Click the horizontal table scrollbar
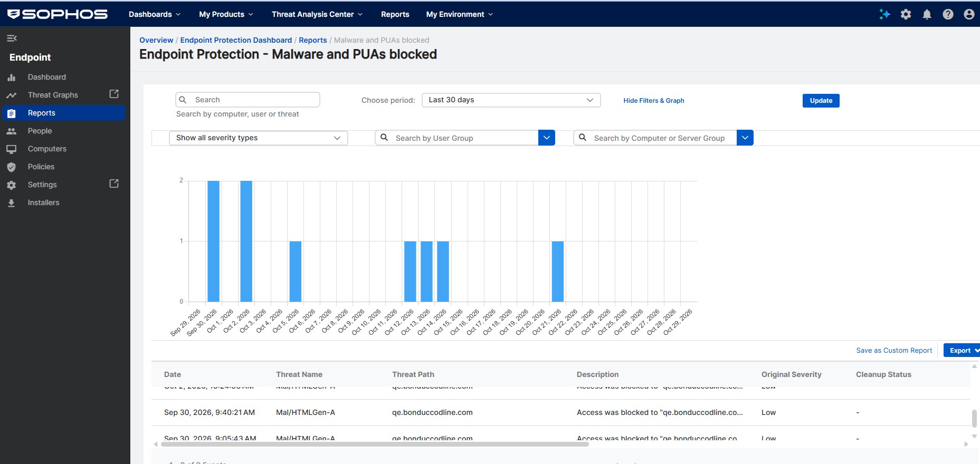980x464 pixels. 375,444
